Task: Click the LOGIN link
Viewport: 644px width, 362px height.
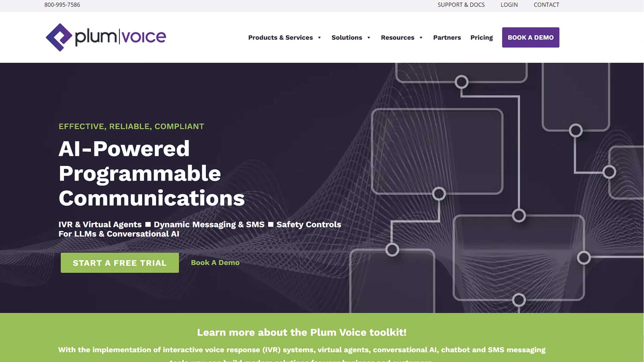Action: point(509,5)
